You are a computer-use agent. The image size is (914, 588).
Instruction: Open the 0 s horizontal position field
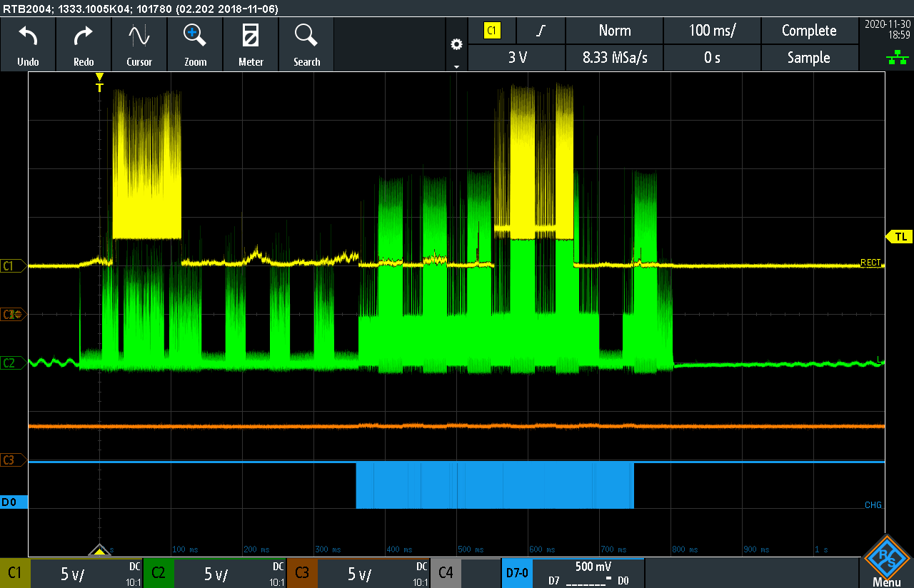712,58
